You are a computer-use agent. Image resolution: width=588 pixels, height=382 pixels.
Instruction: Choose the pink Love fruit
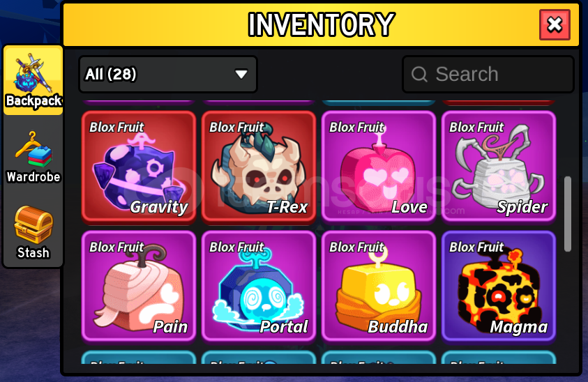pos(379,167)
